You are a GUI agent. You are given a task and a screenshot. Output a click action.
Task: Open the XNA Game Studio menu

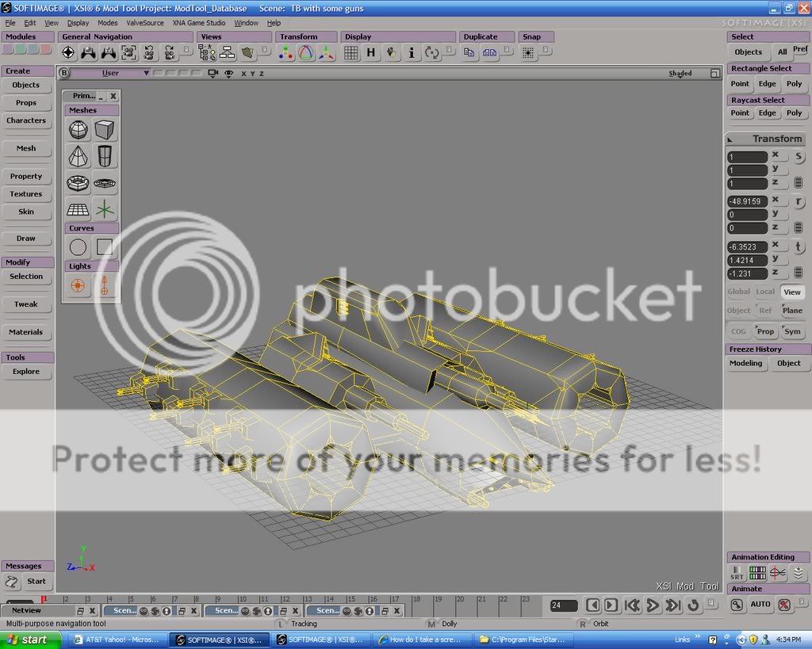tap(199, 23)
